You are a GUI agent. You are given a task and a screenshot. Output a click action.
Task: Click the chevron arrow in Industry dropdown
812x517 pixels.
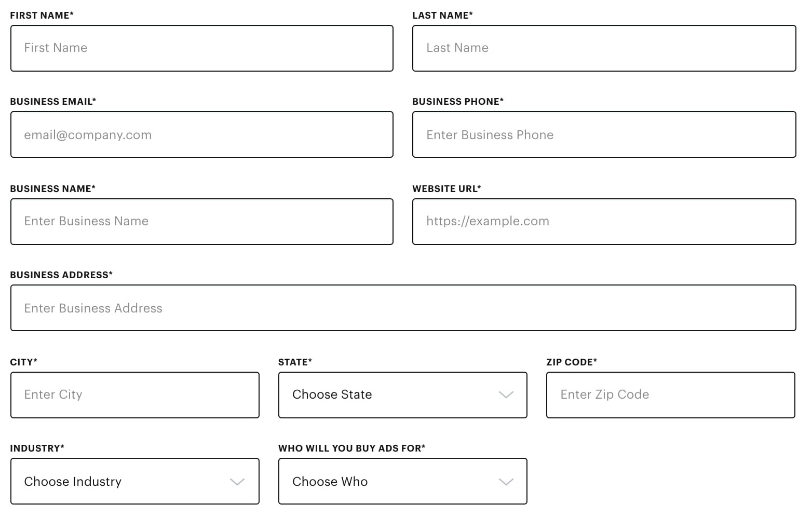click(x=237, y=482)
